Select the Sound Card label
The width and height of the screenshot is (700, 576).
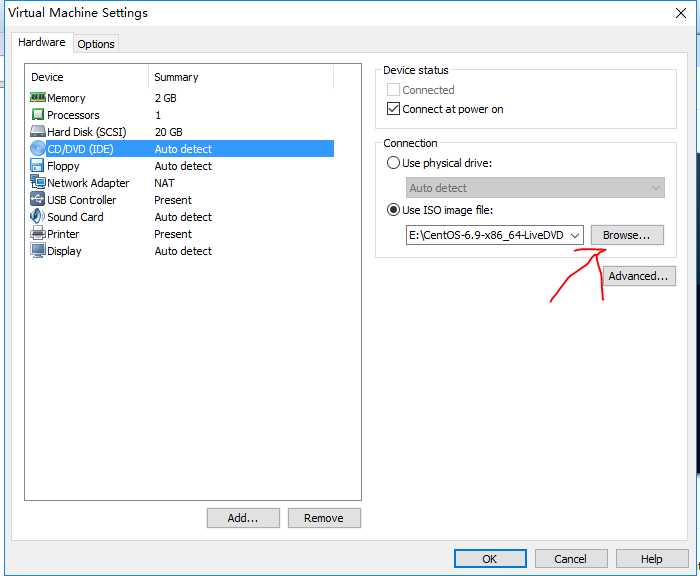(75, 217)
